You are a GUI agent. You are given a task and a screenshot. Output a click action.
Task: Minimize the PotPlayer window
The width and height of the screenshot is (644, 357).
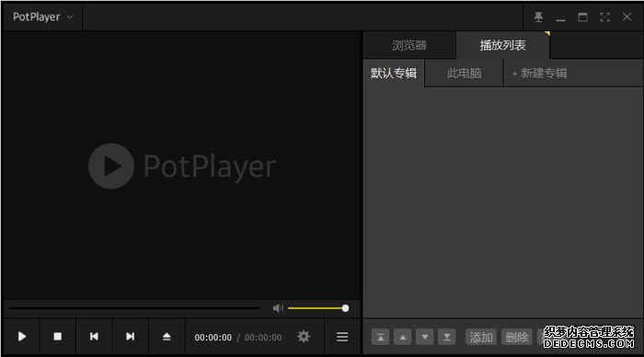(x=560, y=19)
